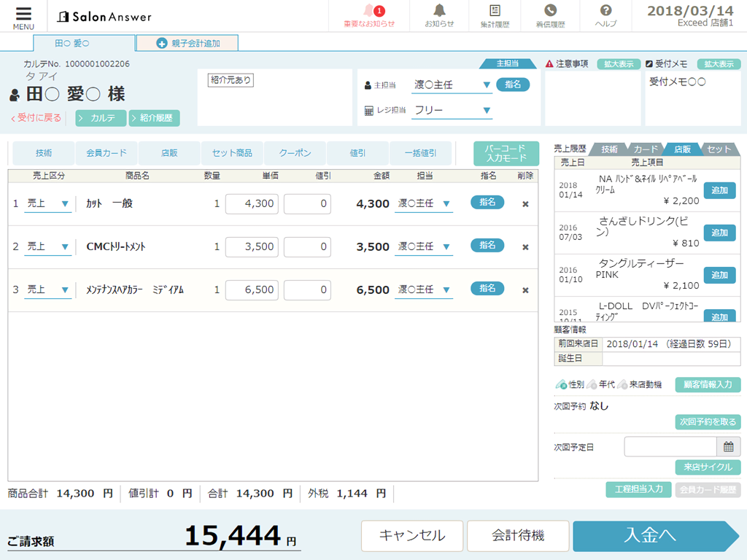Screen dimensions: 747x560
Task: Delete the CMCトリートメント row via its × mark
Action: [x=525, y=246]
